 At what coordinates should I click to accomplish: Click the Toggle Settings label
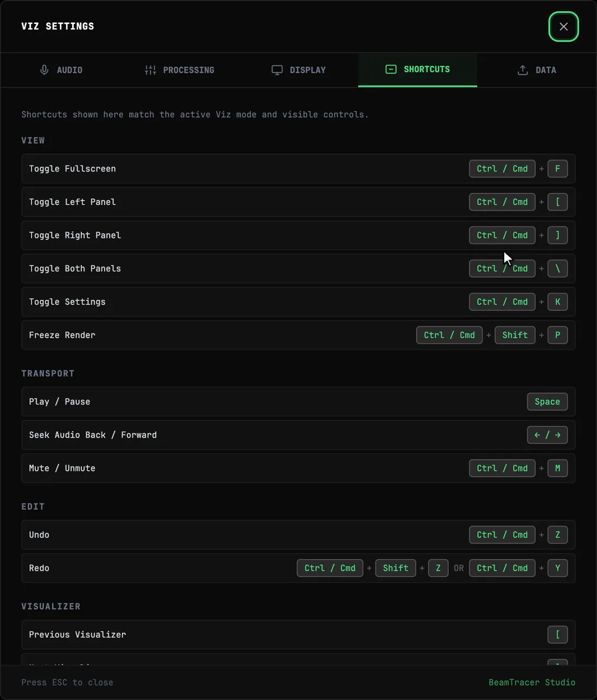[x=67, y=302]
